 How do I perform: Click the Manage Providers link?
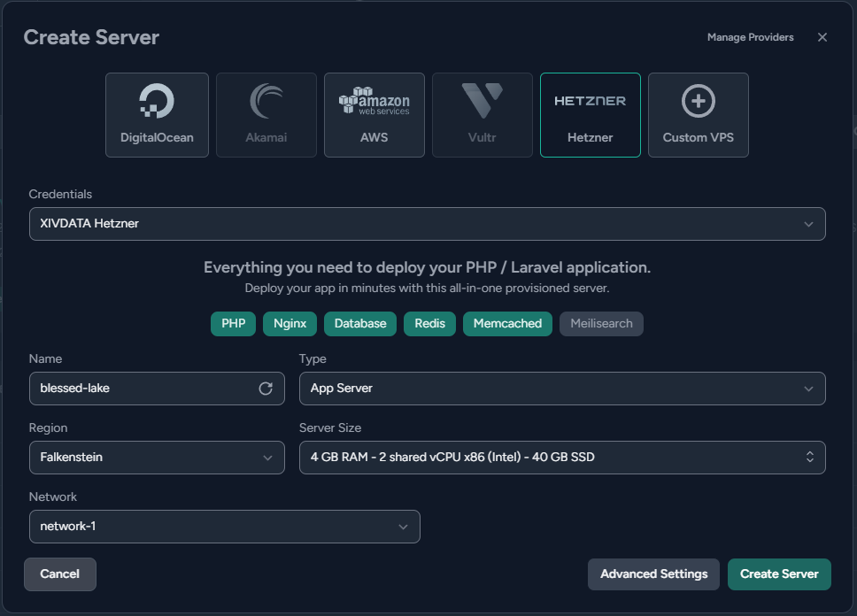(750, 37)
